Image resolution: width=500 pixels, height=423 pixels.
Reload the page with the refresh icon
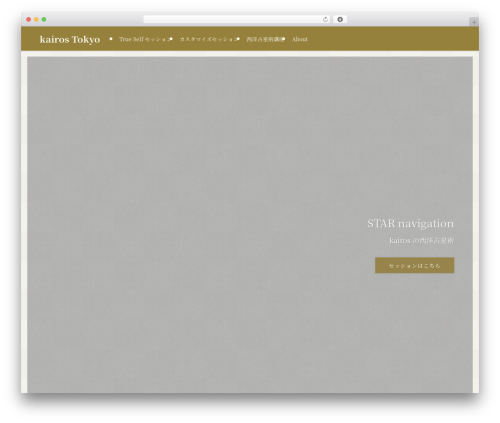(x=325, y=20)
